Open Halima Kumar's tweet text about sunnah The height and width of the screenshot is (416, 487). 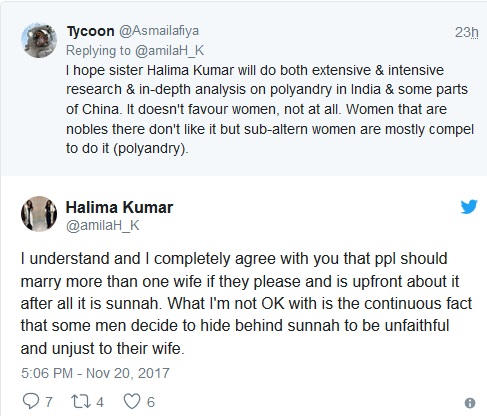pos(246,303)
